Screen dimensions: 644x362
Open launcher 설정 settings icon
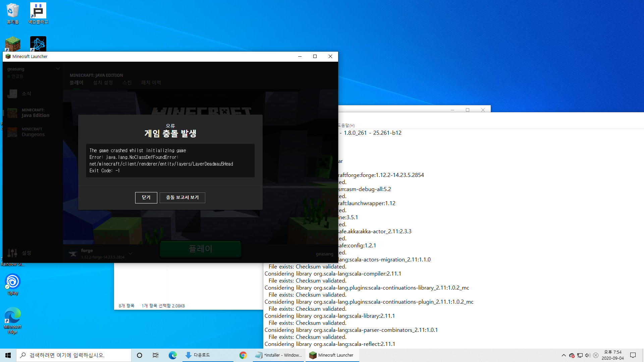click(x=12, y=253)
